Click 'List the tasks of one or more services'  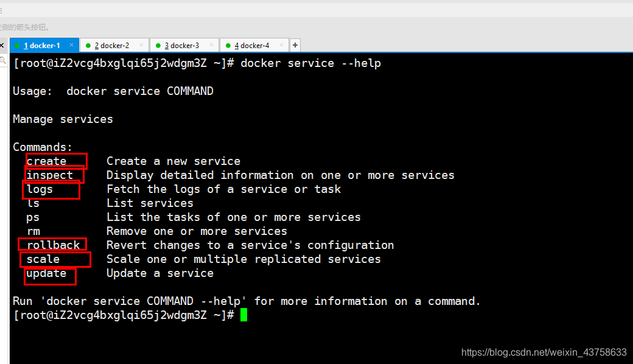(233, 217)
